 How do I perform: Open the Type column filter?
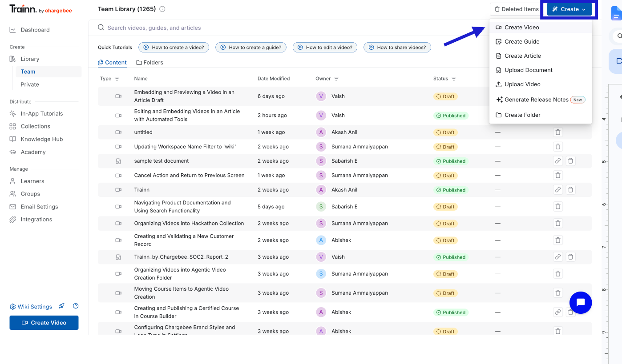tap(117, 79)
